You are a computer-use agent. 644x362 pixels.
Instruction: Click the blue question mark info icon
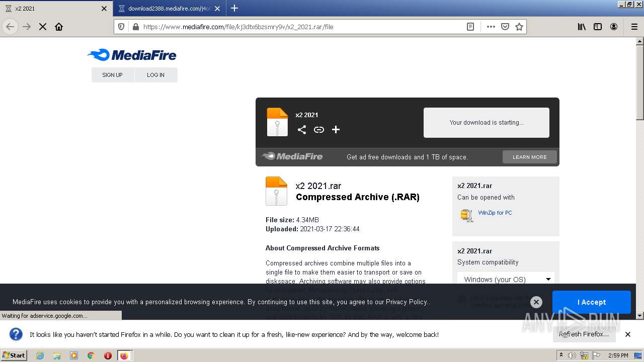(x=16, y=334)
